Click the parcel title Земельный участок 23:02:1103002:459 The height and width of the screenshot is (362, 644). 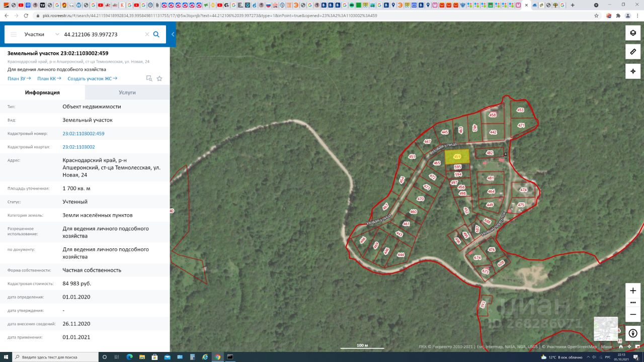tap(58, 53)
